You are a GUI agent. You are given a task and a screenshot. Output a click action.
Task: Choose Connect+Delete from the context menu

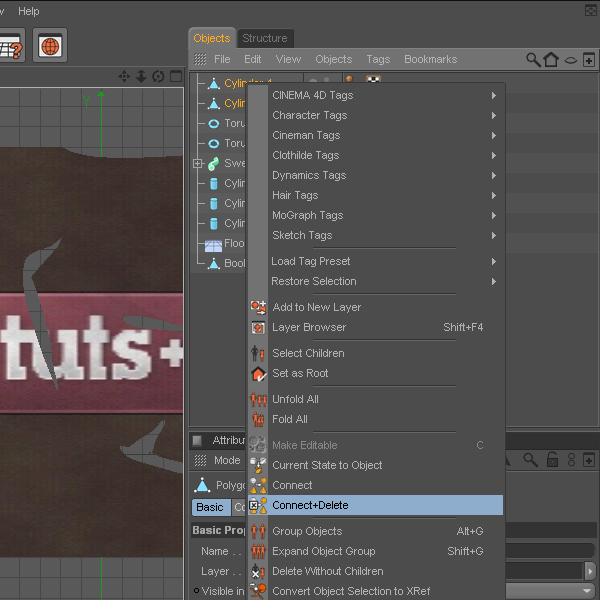coord(375,505)
